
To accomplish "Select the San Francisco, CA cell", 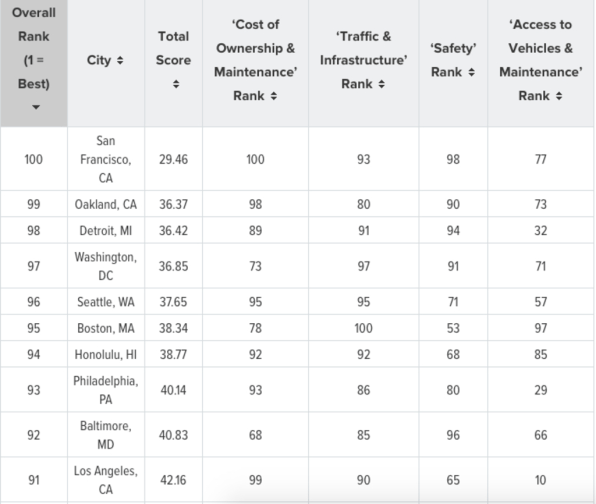I will pos(106,159).
